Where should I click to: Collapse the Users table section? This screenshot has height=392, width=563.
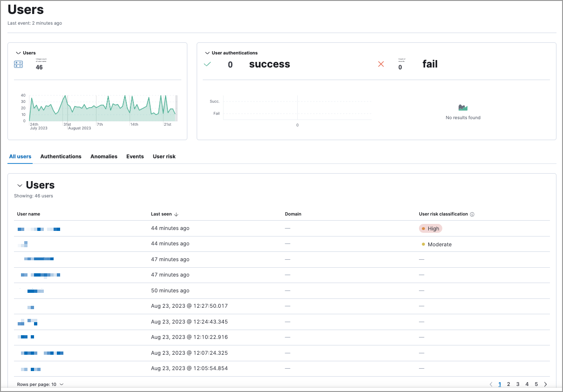click(20, 185)
